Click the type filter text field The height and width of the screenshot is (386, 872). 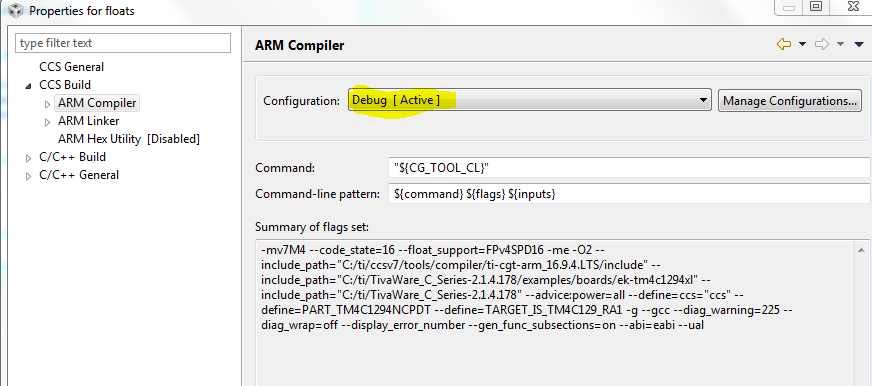[123, 43]
